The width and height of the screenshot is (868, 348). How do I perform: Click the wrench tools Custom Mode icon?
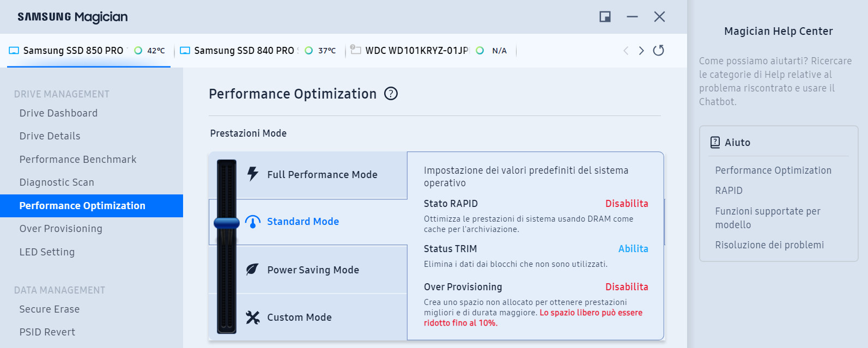point(252,317)
